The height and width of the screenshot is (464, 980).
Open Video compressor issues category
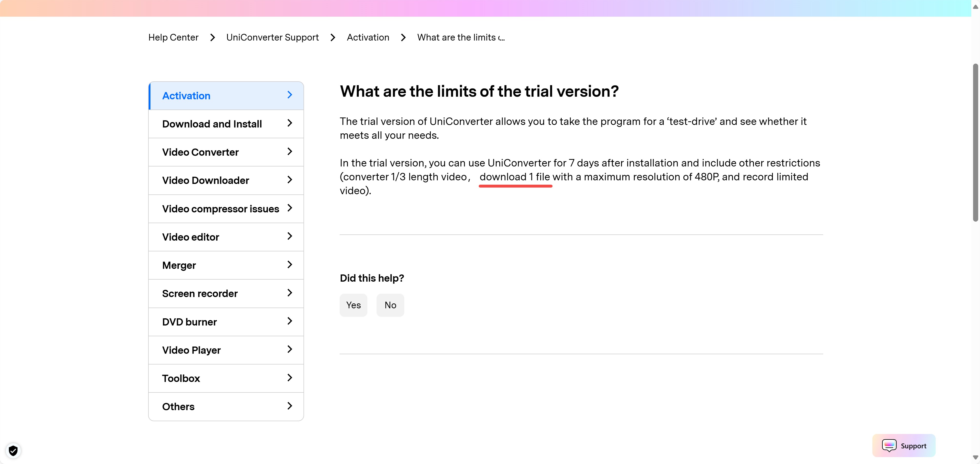click(226, 209)
